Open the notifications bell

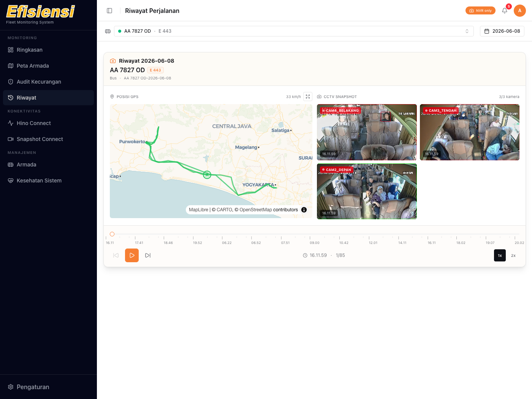[x=505, y=11]
